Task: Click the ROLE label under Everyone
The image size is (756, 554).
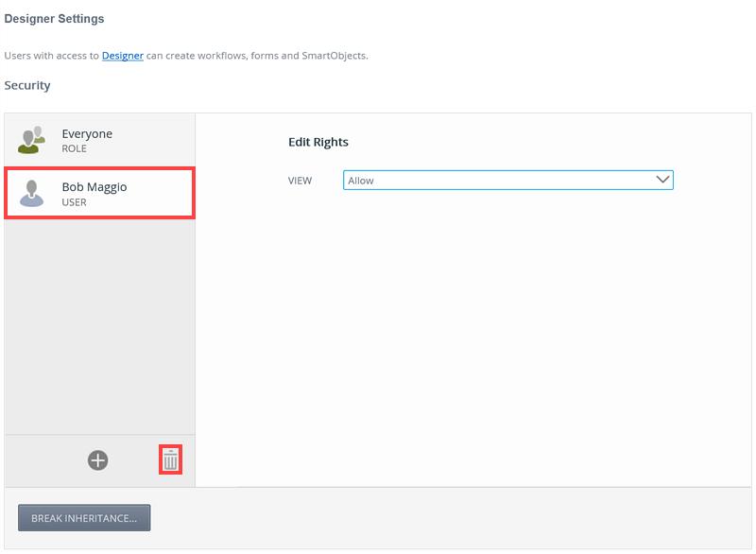Action: (x=75, y=149)
